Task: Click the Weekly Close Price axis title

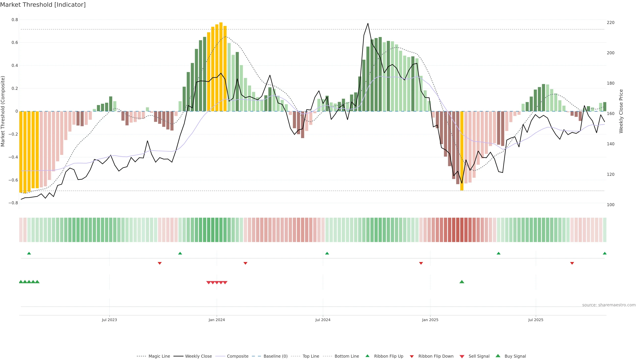Action: pyautogui.click(x=621, y=111)
